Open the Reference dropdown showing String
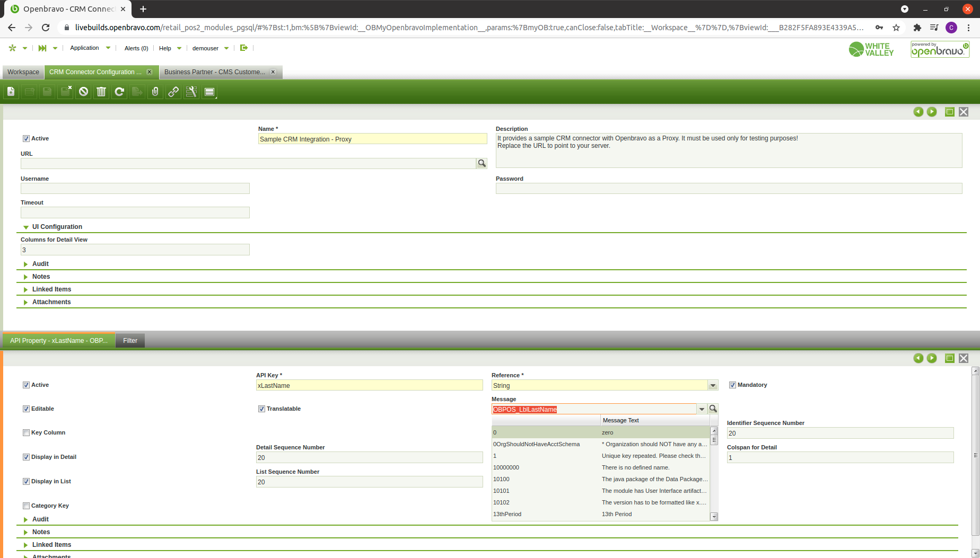 click(x=713, y=386)
